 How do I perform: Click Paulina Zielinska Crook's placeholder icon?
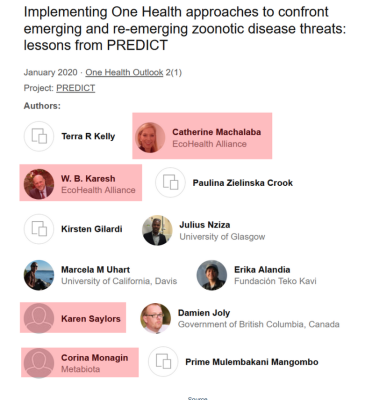pos(170,183)
